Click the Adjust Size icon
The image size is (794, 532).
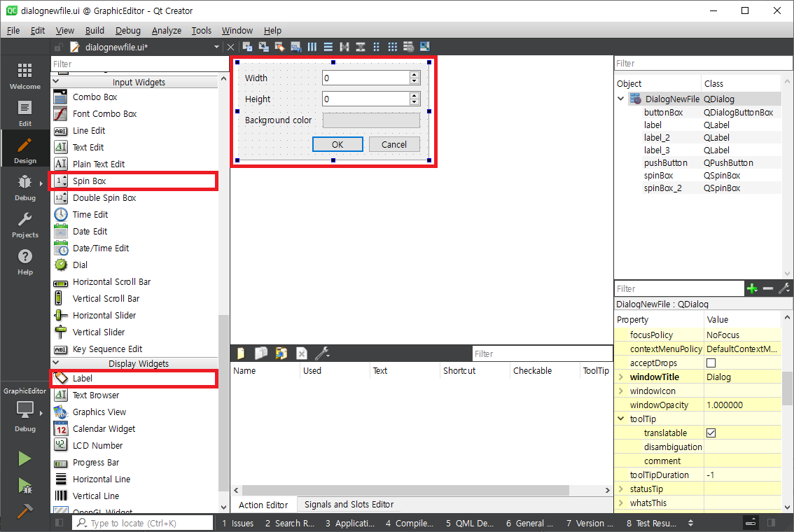(425, 47)
